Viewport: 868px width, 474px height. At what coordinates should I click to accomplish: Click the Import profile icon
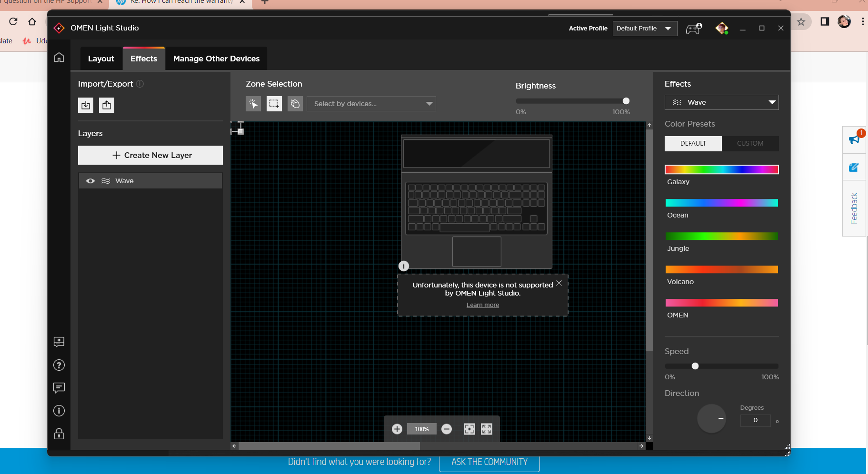(86, 105)
